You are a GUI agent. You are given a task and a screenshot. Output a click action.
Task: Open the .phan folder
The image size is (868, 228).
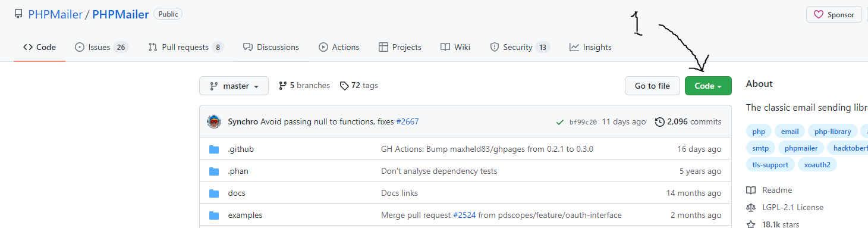coord(238,171)
